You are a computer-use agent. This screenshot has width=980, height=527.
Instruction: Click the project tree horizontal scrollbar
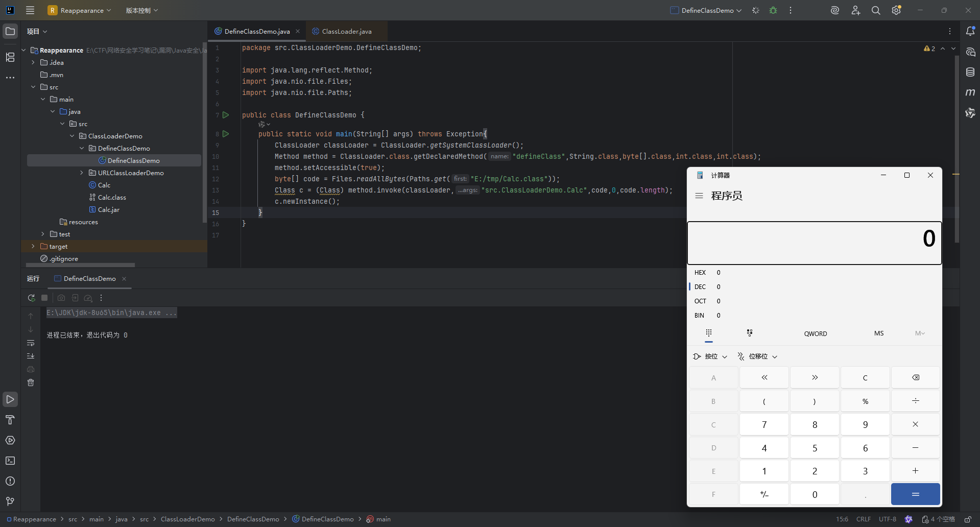[81, 265]
